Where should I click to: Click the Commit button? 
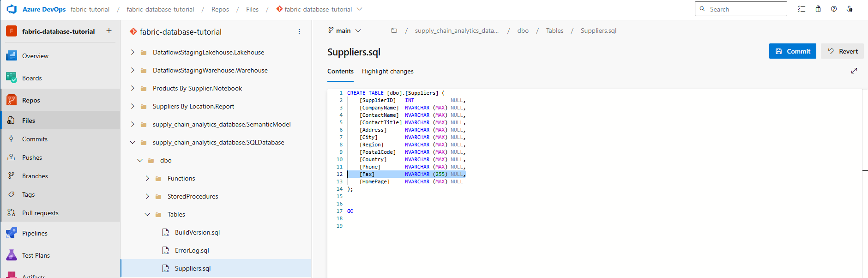click(x=792, y=51)
